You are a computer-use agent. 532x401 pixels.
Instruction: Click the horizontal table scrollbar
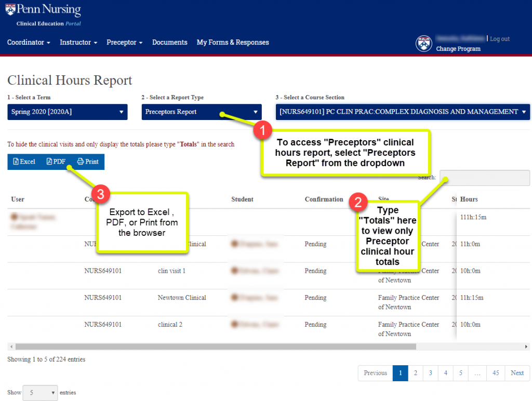tap(216, 346)
